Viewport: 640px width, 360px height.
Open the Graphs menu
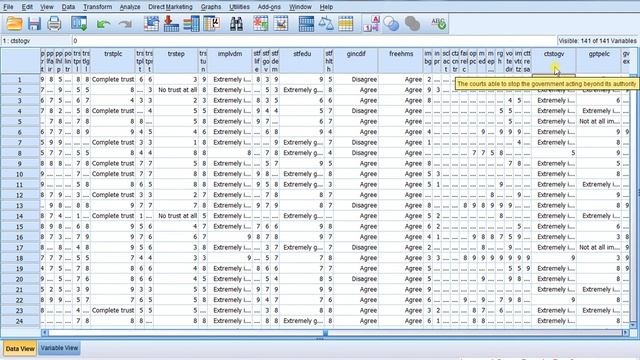pos(211,7)
